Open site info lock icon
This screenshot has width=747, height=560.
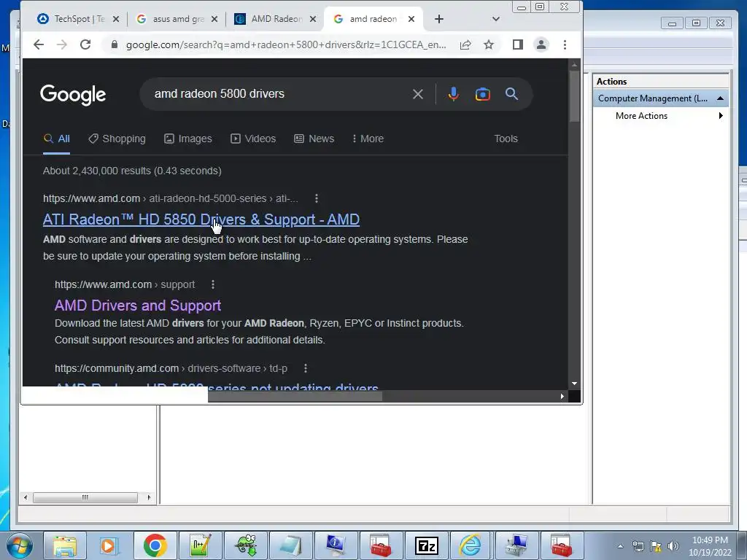click(114, 44)
